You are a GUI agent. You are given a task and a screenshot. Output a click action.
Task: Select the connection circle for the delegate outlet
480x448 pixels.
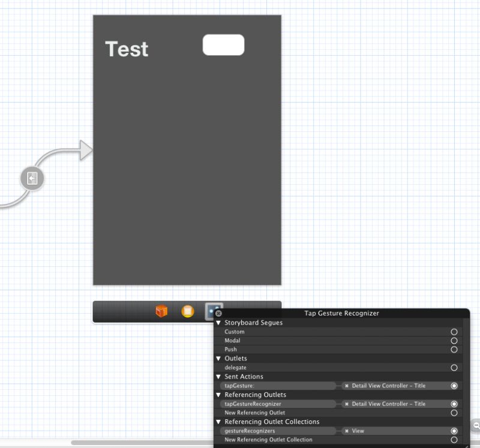[x=455, y=368]
